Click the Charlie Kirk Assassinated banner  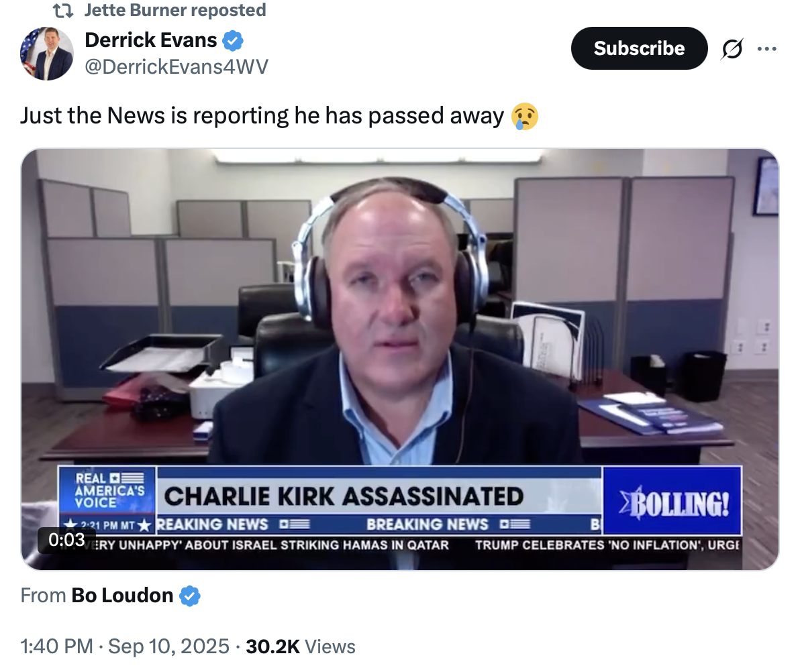344,496
